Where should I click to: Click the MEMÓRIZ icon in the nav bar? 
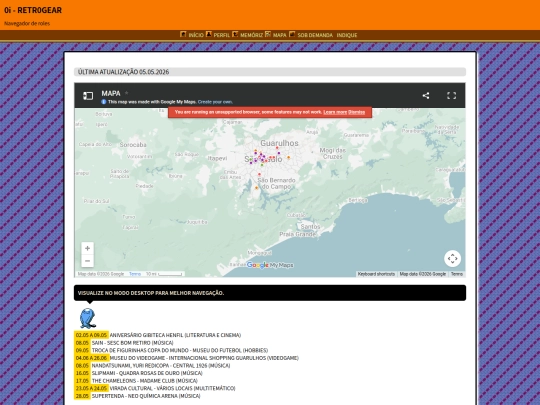(x=235, y=34)
